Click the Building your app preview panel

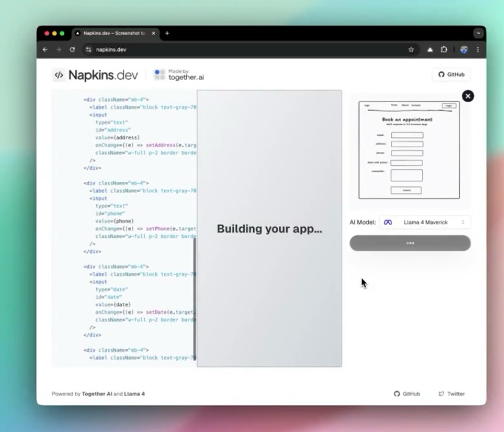[270, 228]
